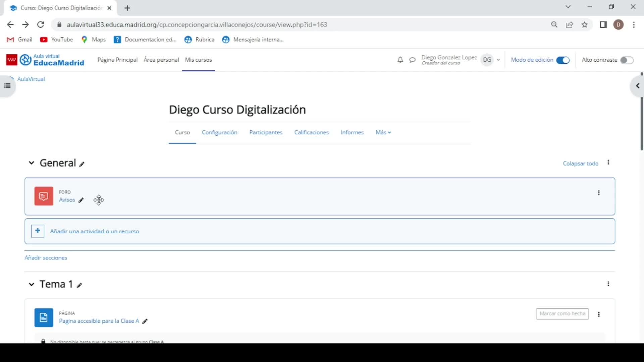Click pencil icon next to General title
The height and width of the screenshot is (362, 644).
tap(82, 164)
